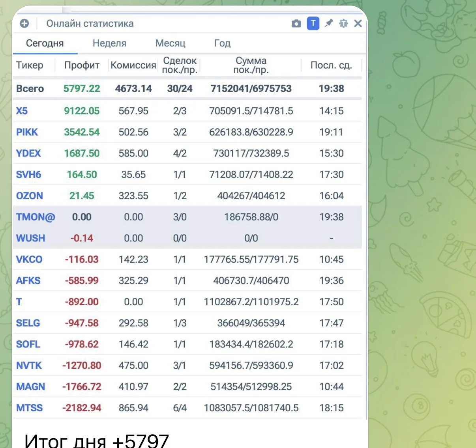
Task: Click TMON@ sum 186758.88/0
Action: coord(251,217)
